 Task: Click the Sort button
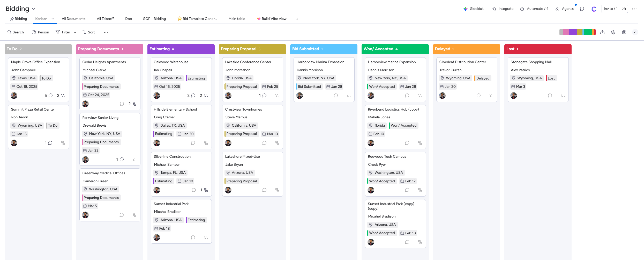[88, 32]
